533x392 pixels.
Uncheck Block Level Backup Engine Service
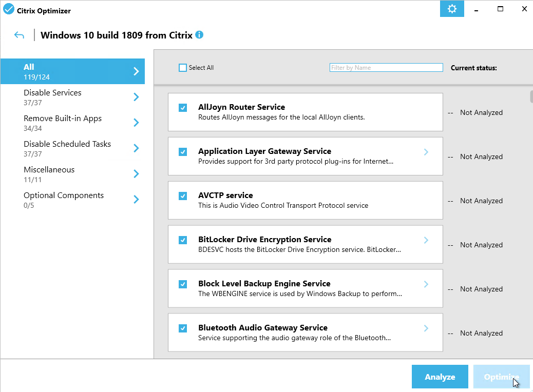(183, 284)
